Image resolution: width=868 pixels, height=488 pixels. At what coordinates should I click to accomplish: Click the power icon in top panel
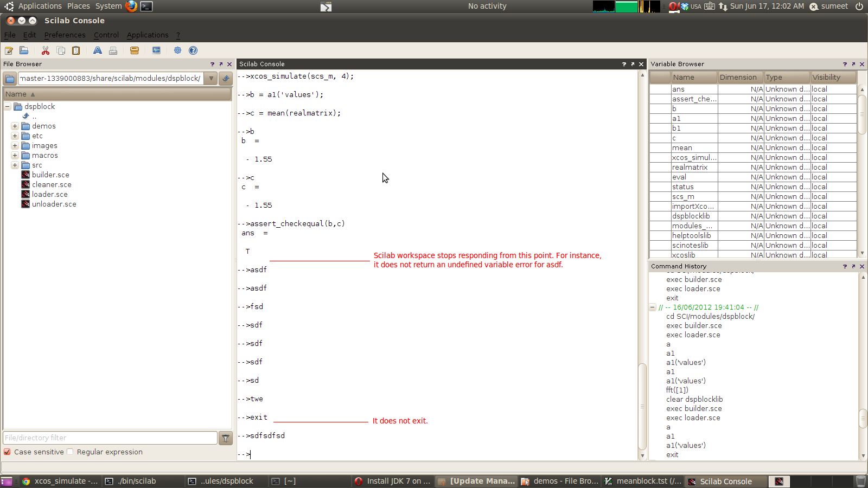(859, 6)
